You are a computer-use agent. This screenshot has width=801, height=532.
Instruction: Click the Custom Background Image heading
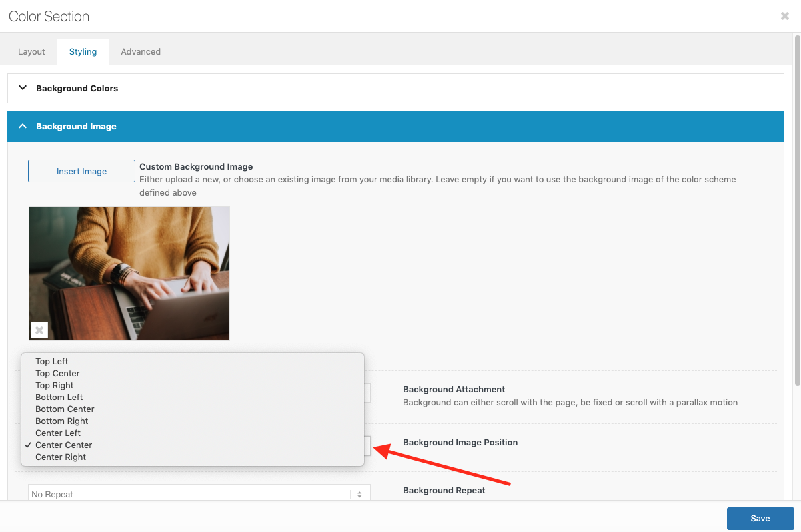pos(196,166)
